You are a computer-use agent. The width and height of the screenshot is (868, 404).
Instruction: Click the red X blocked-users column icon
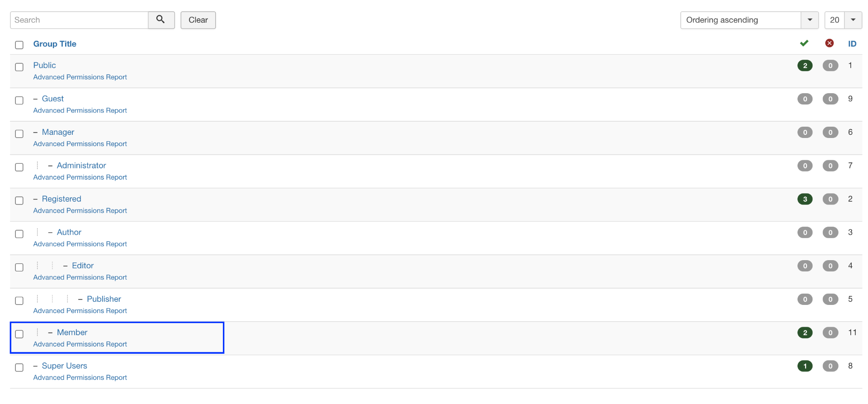[830, 43]
